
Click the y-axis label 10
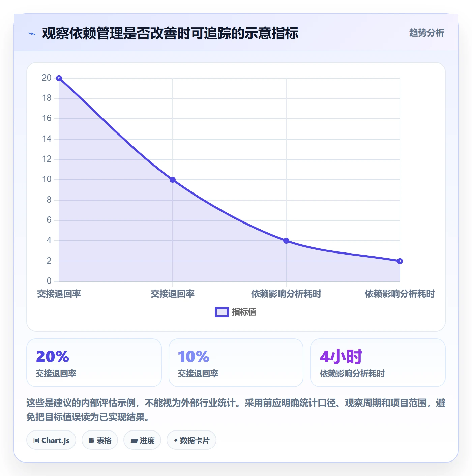pos(47,179)
